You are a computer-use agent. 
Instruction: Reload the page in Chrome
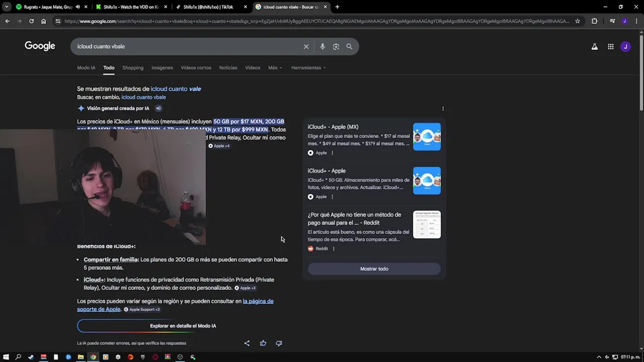31,21
